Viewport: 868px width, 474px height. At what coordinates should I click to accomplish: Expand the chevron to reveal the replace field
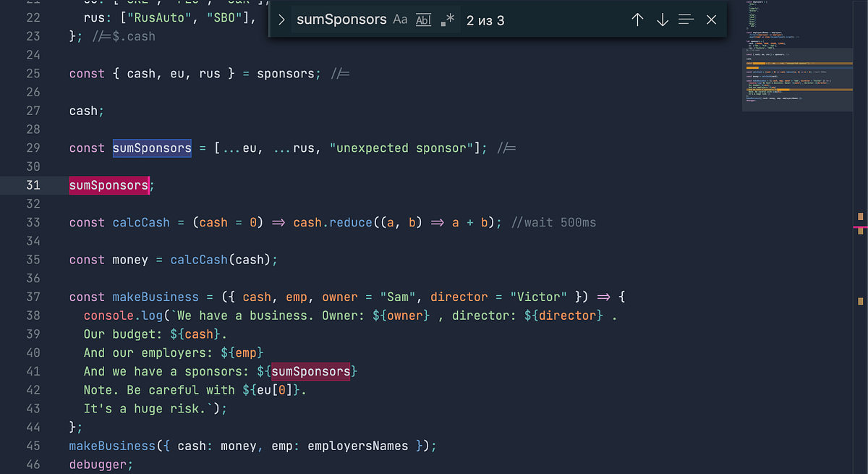(x=281, y=20)
